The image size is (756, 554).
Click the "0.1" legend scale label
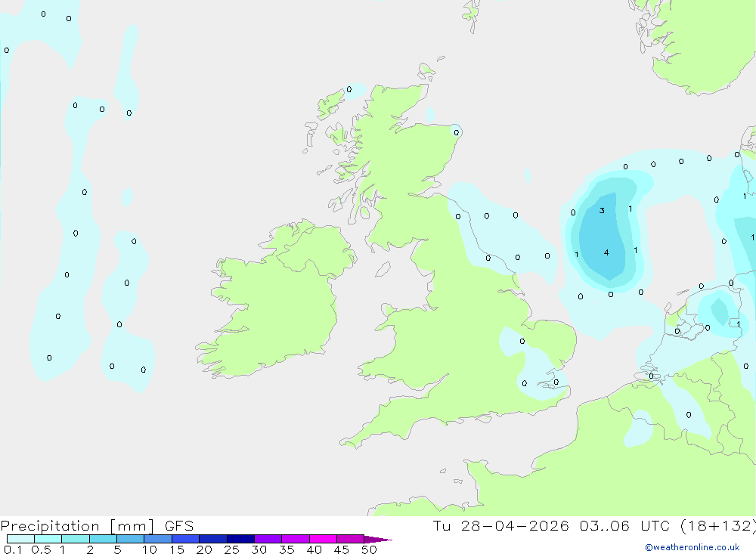(x=13, y=549)
